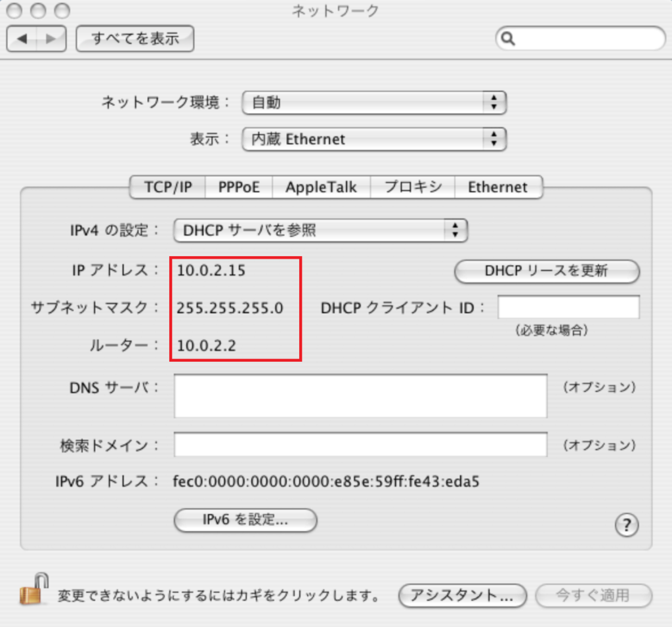Screen dimensions: 672x627
Task: Go back with the left arrow button
Action: (22, 39)
